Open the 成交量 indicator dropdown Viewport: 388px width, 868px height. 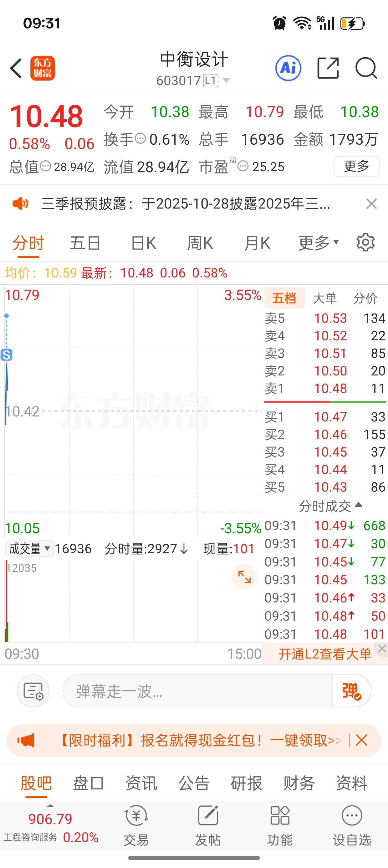[29, 549]
